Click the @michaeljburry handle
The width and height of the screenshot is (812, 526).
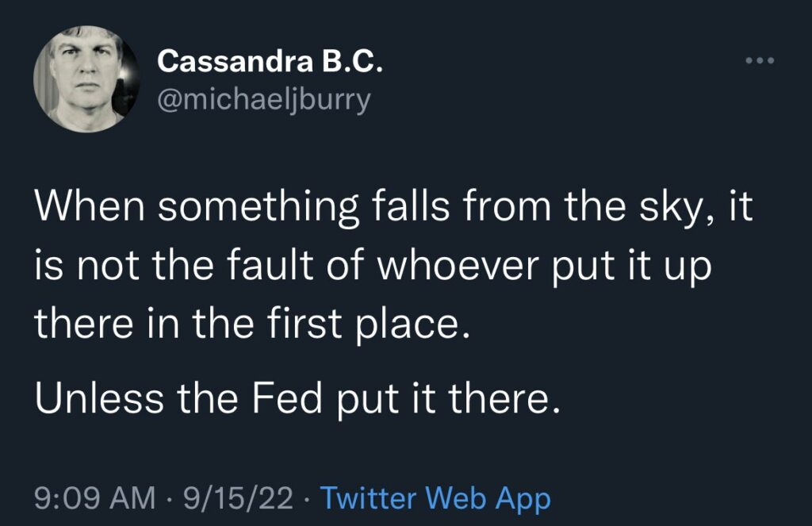pos(263,101)
